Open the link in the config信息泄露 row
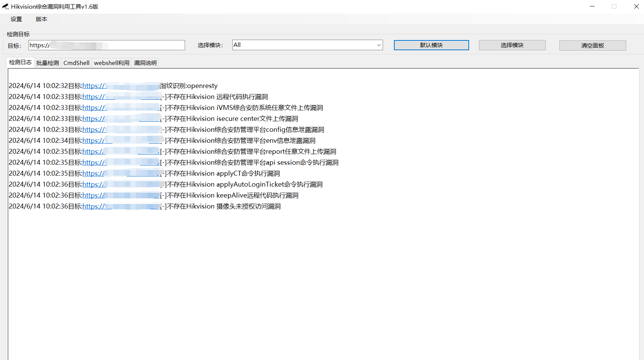Screen dimensions: 644x360 point(121,130)
